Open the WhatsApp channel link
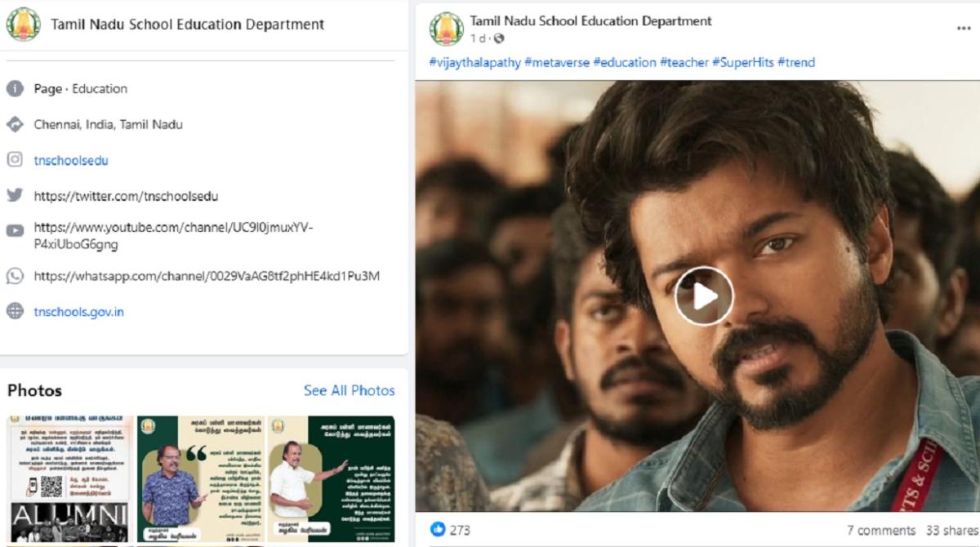This screenshot has height=547, width=980. (x=206, y=276)
